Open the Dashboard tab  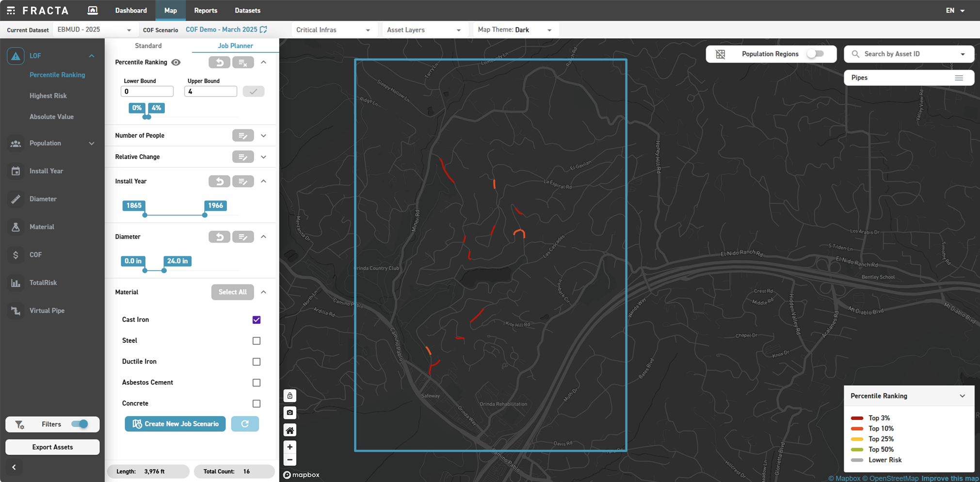point(131,10)
